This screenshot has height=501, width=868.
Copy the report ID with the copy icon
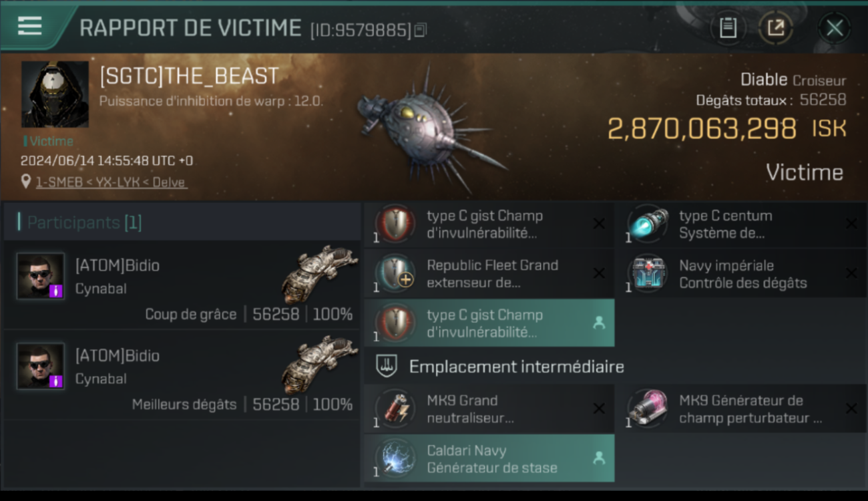coord(421,30)
